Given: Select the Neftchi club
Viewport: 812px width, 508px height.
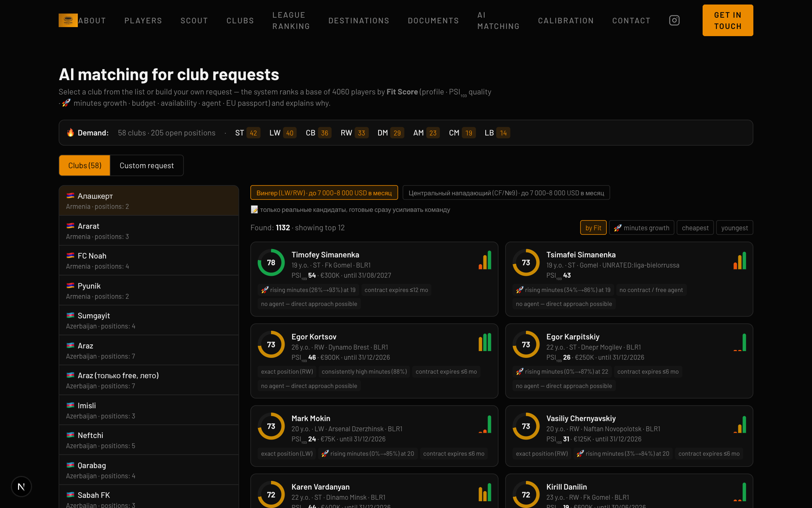Looking at the screenshot, I should coord(149,440).
